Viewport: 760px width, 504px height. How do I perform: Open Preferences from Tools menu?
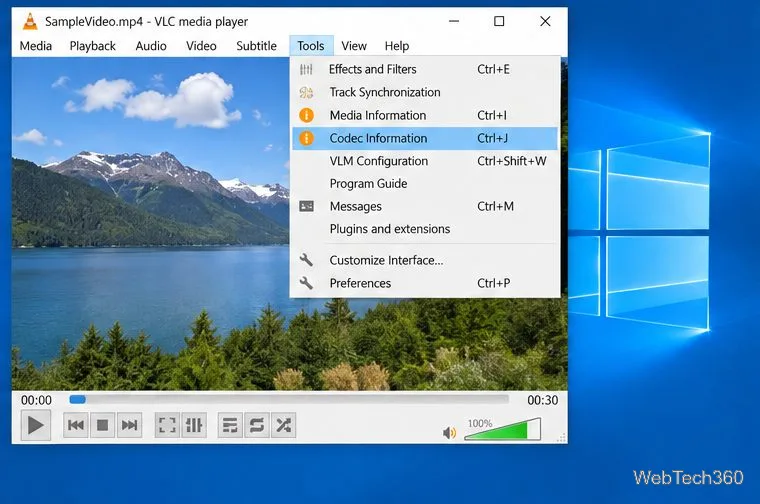click(x=425, y=283)
